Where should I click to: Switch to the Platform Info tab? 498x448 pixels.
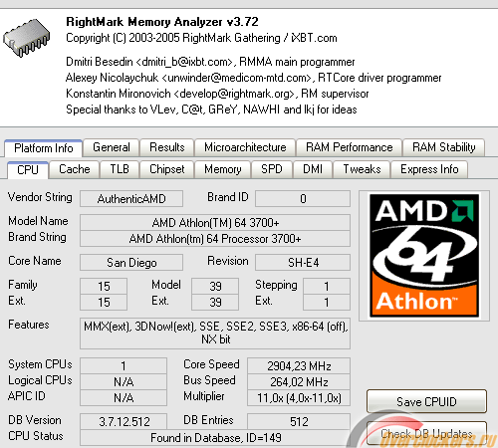click(x=44, y=148)
